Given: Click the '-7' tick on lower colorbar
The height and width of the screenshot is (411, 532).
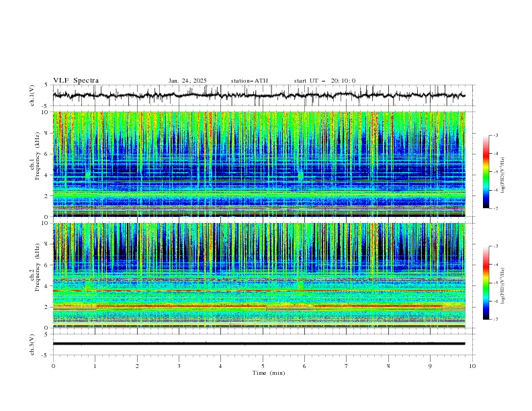Looking at the screenshot, I should tap(495, 320).
